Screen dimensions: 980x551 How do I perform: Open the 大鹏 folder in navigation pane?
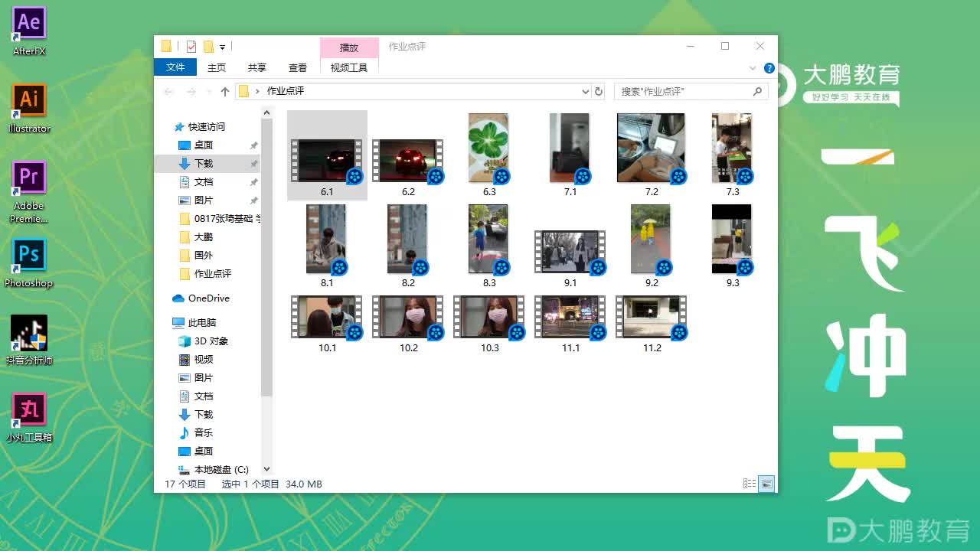[x=204, y=237]
